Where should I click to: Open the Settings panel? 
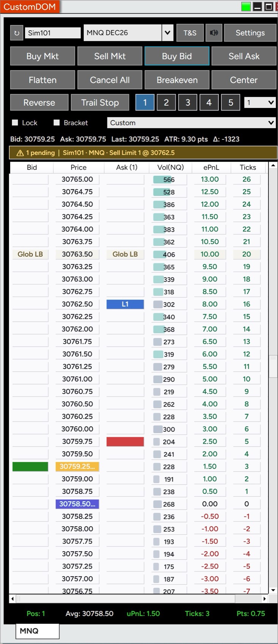pyautogui.click(x=250, y=33)
